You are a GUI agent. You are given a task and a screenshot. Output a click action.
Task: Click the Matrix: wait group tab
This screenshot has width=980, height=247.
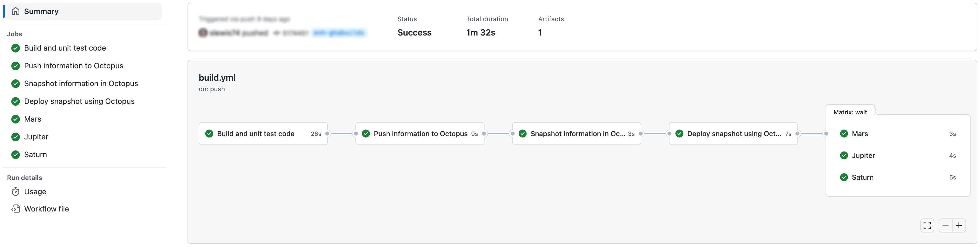click(x=850, y=112)
